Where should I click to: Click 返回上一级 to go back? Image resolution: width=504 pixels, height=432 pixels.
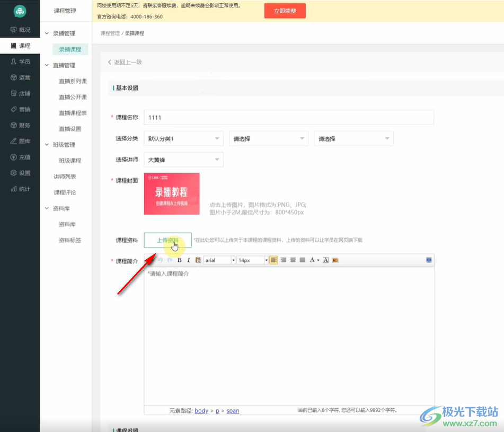coord(125,62)
